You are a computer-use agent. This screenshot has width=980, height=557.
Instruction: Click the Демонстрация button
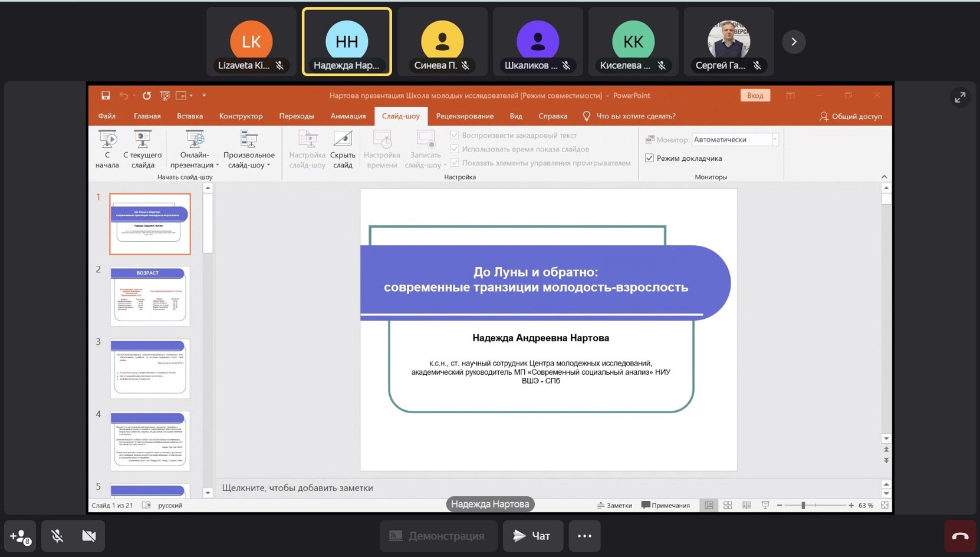[438, 536]
